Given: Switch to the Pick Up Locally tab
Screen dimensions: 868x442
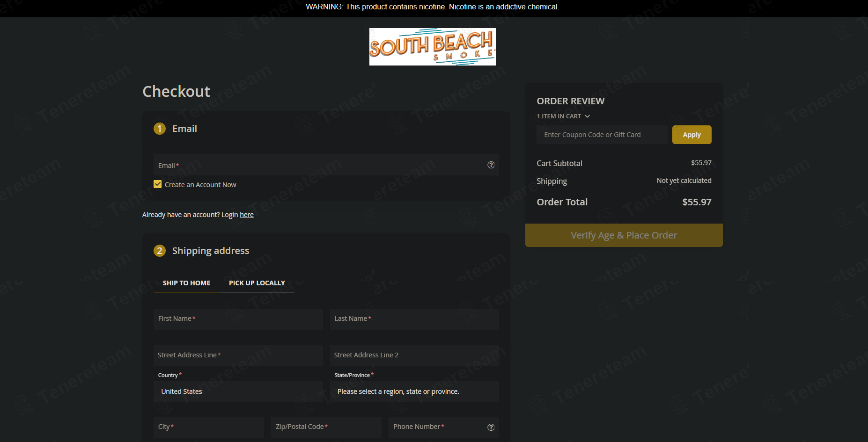Looking at the screenshot, I should tap(257, 283).
